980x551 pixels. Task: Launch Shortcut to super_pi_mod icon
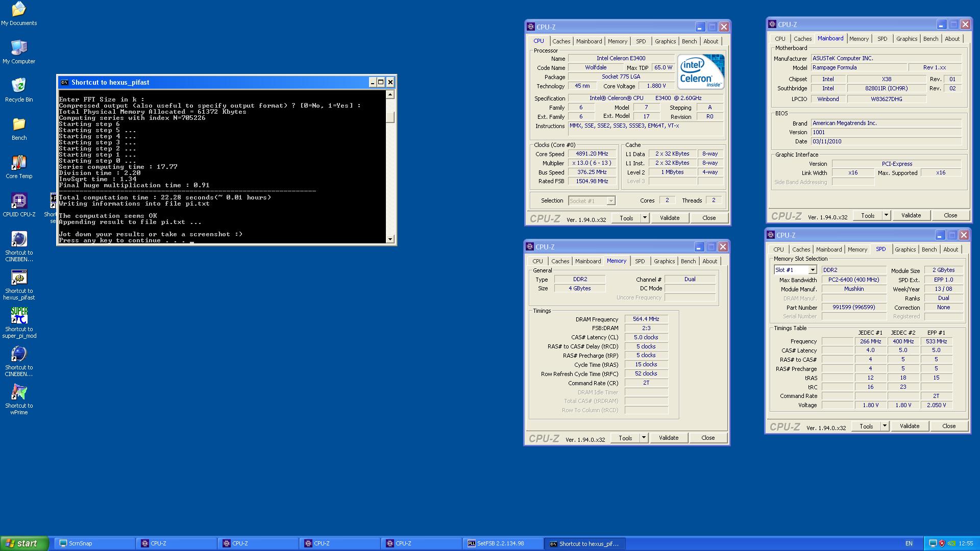click(19, 323)
